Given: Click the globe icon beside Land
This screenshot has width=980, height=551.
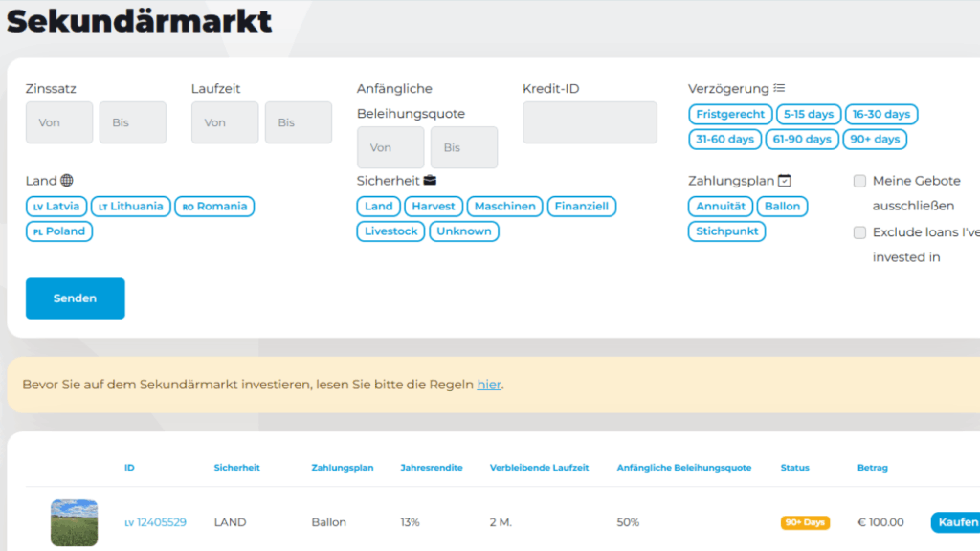Looking at the screenshot, I should coord(66,180).
